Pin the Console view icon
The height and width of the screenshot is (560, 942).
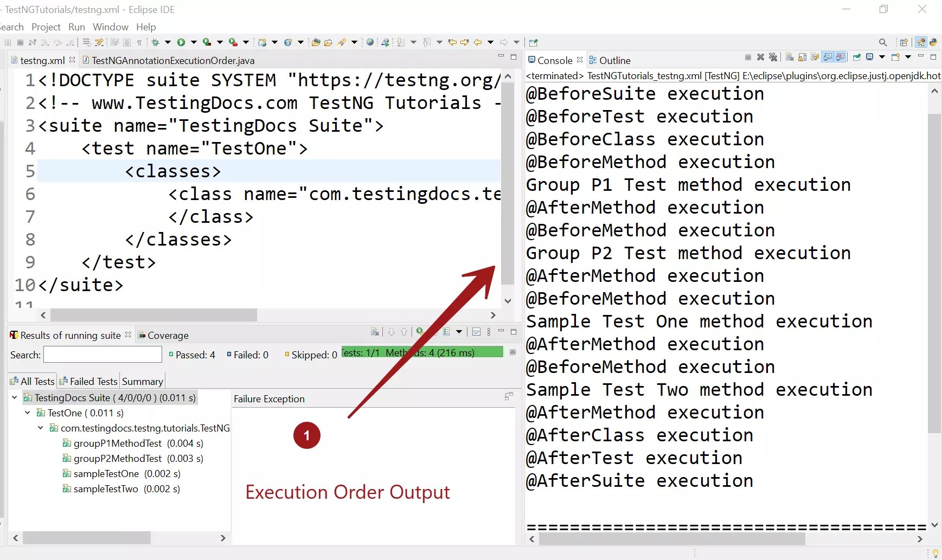[x=857, y=57]
